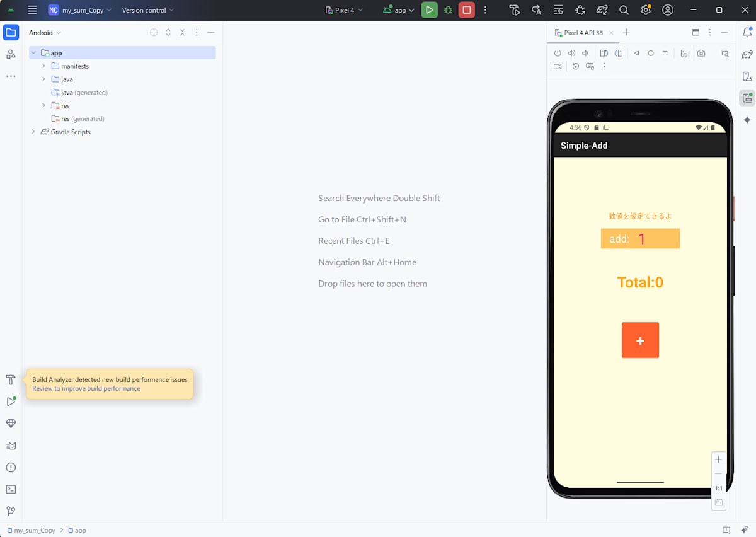Open more tool windows ellipsis in left sidebar

point(11,76)
